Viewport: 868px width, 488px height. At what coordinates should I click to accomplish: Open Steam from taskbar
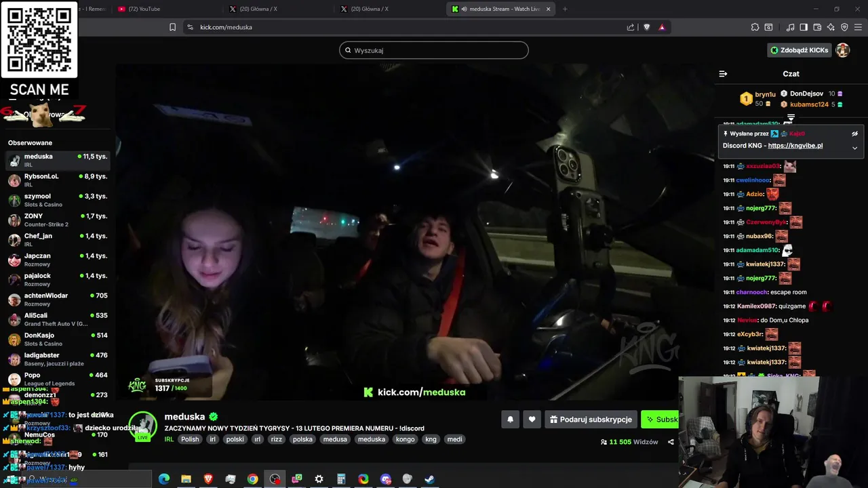(429, 479)
